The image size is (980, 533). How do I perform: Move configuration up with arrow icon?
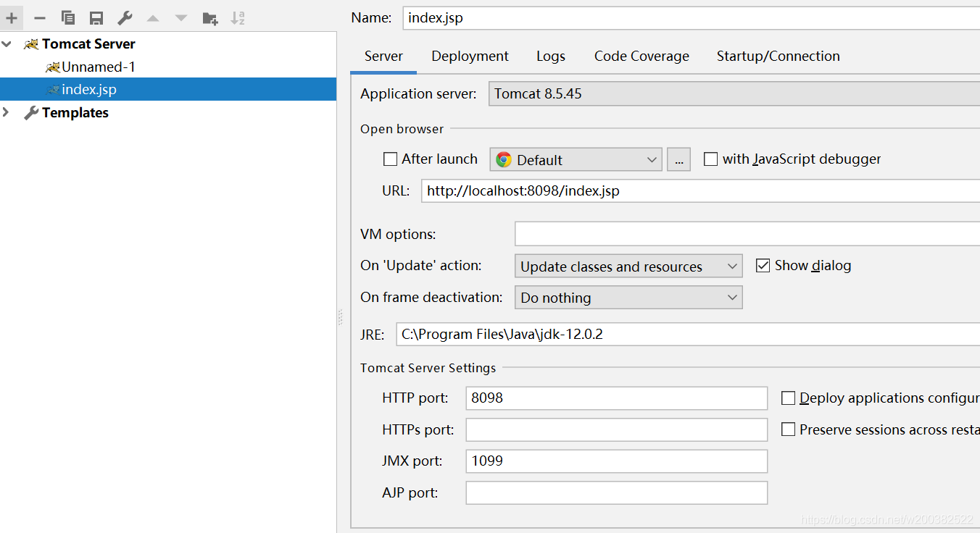[x=153, y=17]
